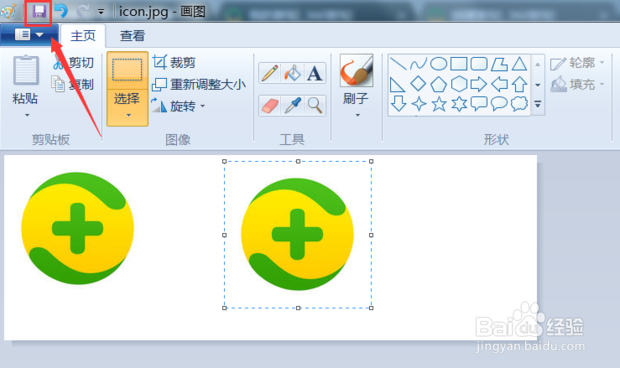Click the 粘贴 clipboard icon
620x368 pixels.
point(26,71)
